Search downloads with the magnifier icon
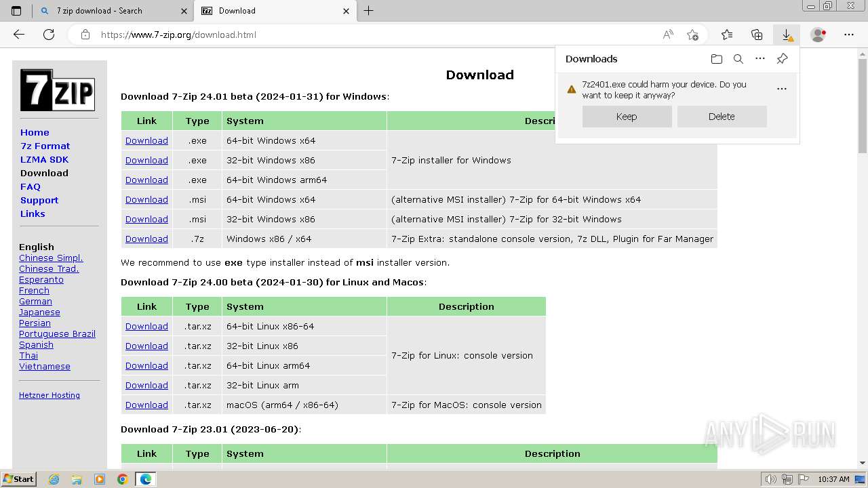 coord(738,59)
